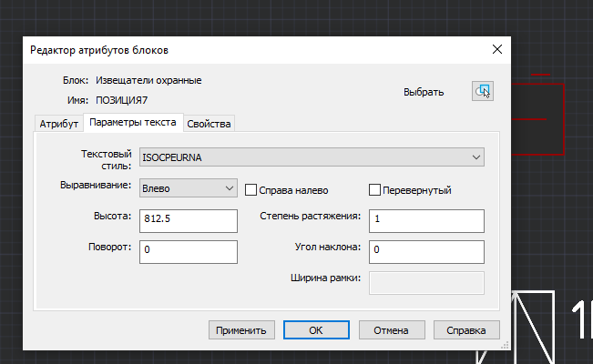Click the Высота field showing 812.5
Image resolution: width=593 pixels, height=364 pixels.
(x=189, y=221)
